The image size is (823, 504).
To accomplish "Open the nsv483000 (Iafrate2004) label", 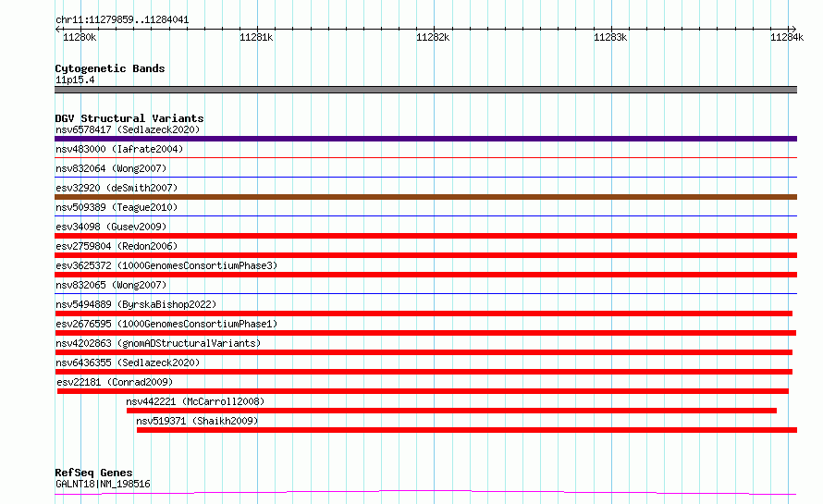I will point(119,149).
